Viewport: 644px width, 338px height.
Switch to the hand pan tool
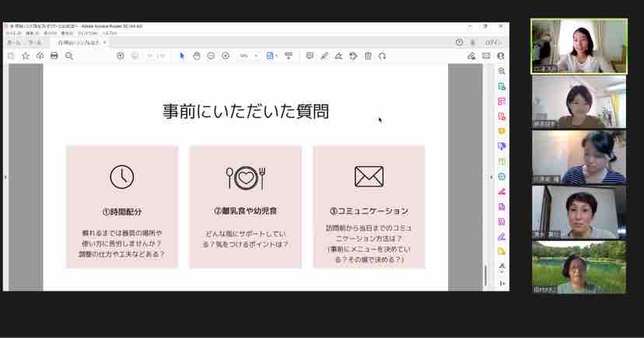click(196, 56)
